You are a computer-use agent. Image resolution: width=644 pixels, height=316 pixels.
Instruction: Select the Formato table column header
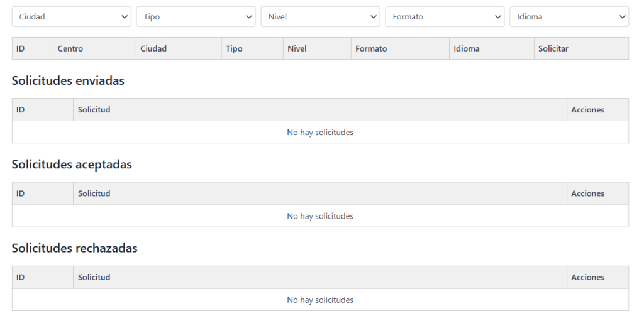pos(371,48)
